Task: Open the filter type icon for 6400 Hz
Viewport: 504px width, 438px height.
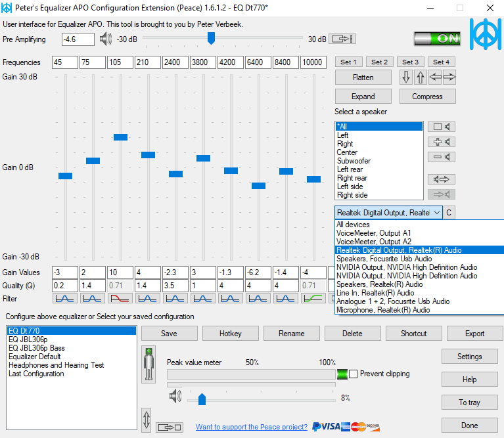Action: [x=258, y=299]
